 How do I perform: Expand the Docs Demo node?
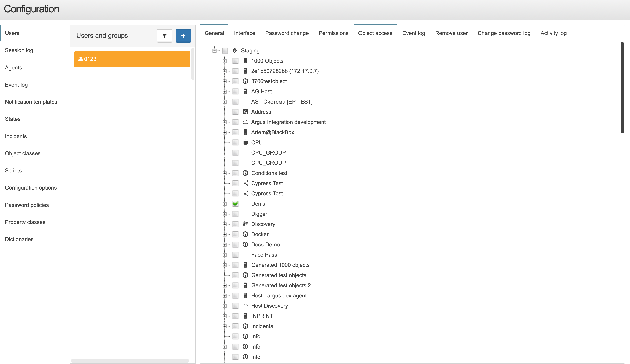225,245
